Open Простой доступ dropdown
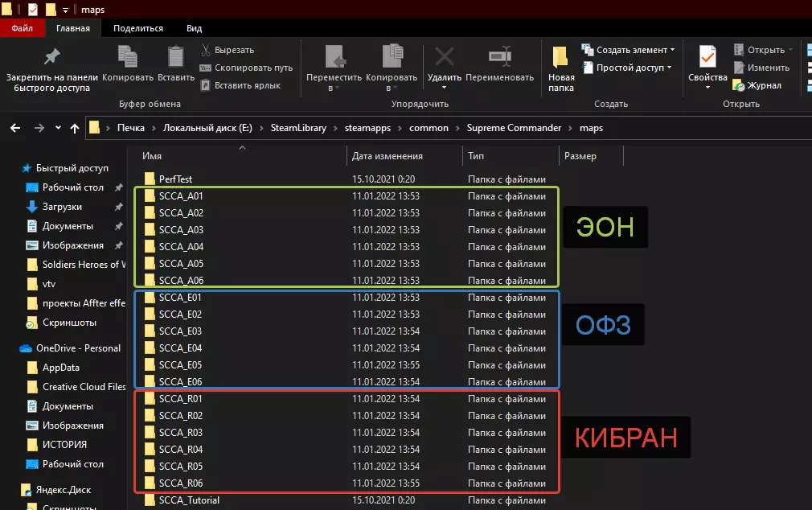This screenshot has width=812, height=510. [x=627, y=68]
